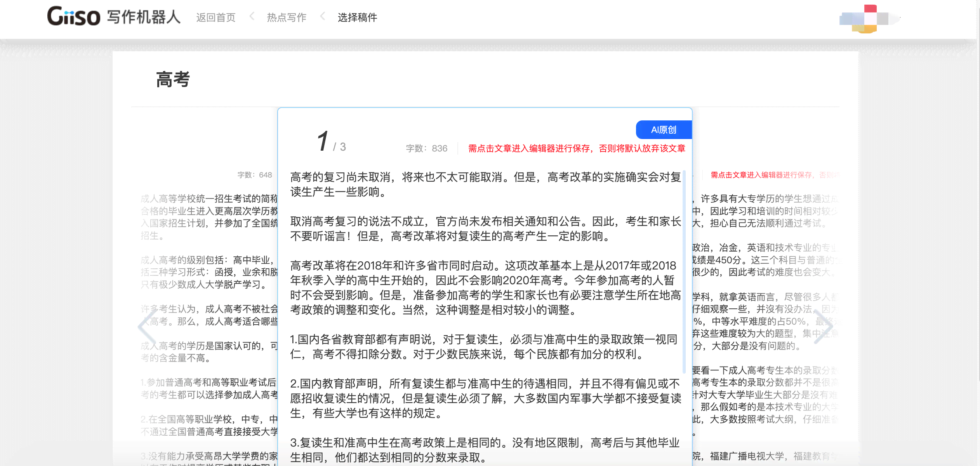Click the 1 / 3 article counter
Image resolution: width=980 pixels, height=466 pixels.
pyautogui.click(x=331, y=141)
